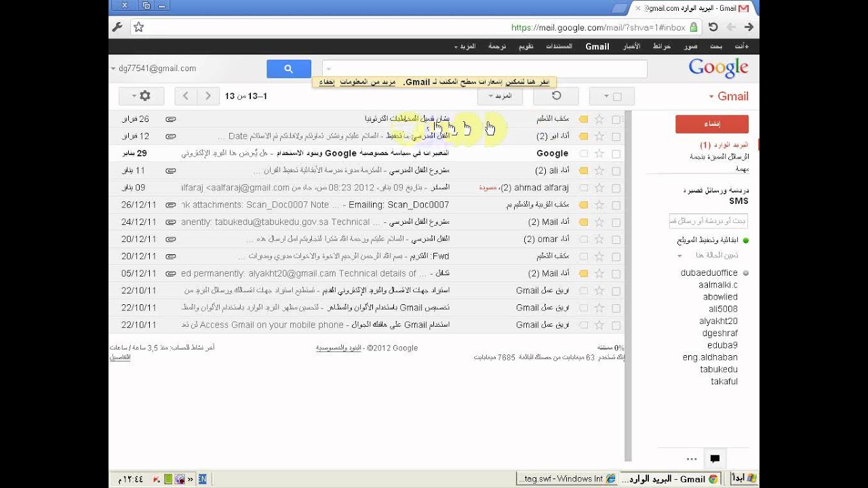868x488 pixels.
Task: Open the chat bubble icon in sidebar
Action: (714, 459)
